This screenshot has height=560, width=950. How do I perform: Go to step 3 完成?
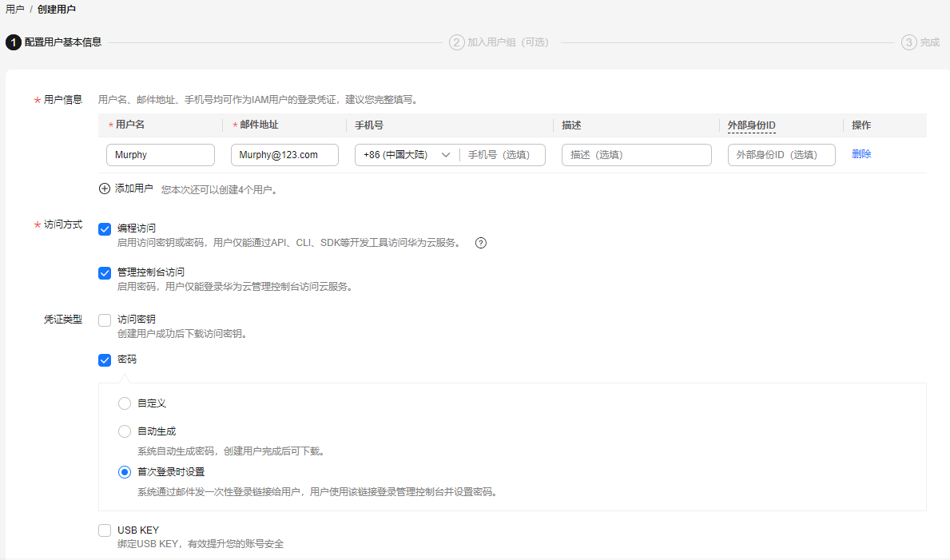click(920, 42)
